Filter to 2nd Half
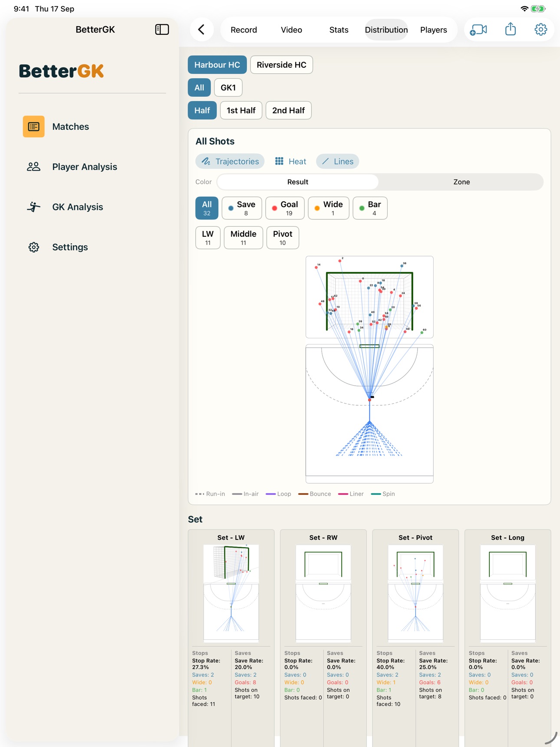This screenshot has width=560, height=747. coord(288,110)
